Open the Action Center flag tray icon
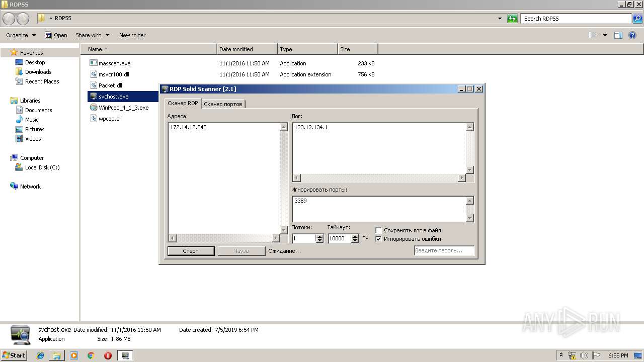 (596, 355)
